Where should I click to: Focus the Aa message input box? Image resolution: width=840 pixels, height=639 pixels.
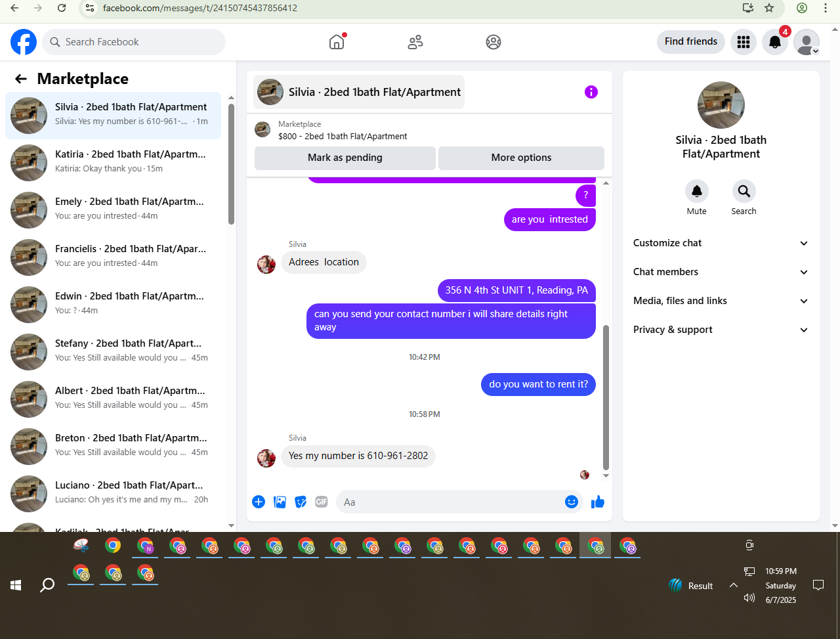(x=450, y=502)
